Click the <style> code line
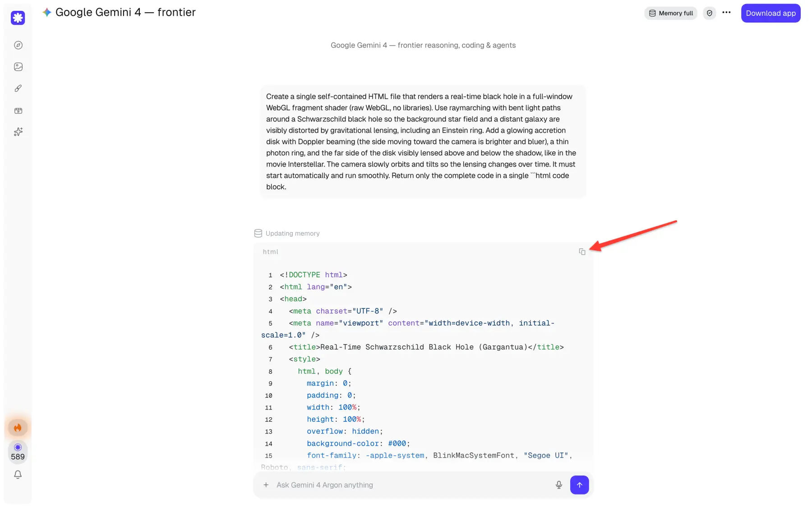This screenshot has width=812, height=508. (x=304, y=359)
